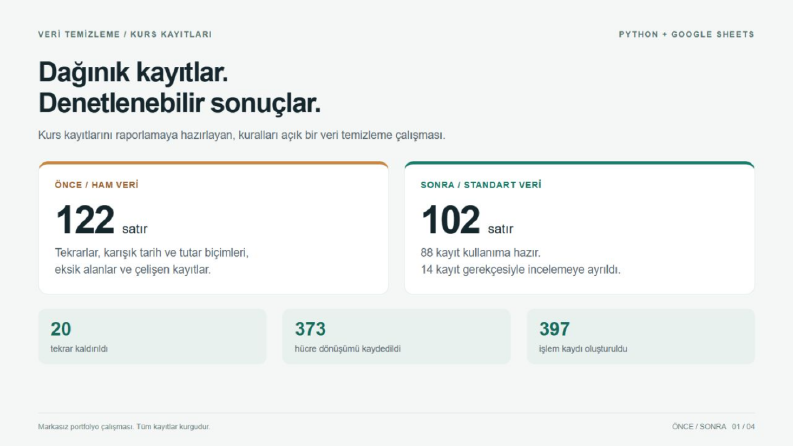Click the text '88 kayıt kullanıma hazır.'
The width and height of the screenshot is (793, 446).
480,252
